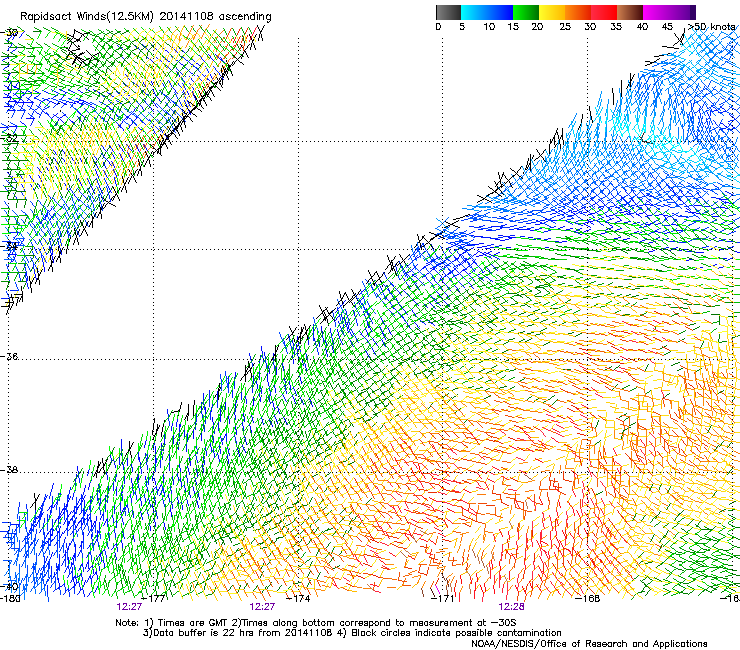Select the orange 25-30 knots legend segment
The width and height of the screenshot is (740, 650).
[578, 12]
